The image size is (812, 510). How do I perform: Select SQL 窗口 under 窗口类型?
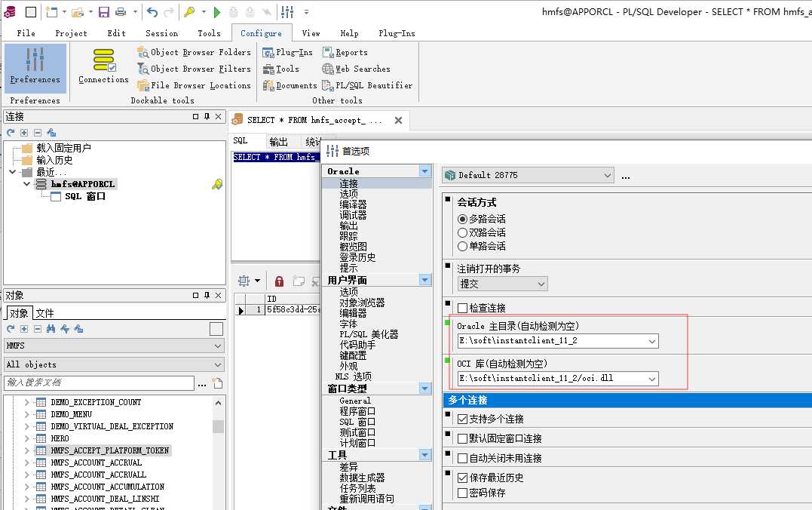click(x=357, y=422)
